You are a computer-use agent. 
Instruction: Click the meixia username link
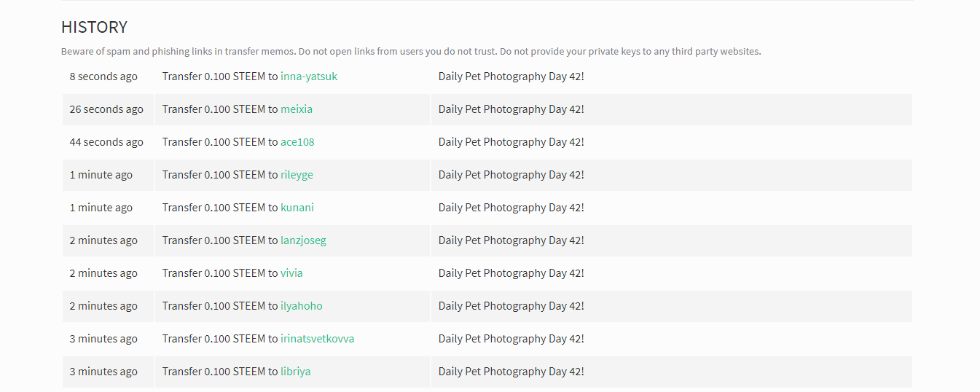click(x=297, y=109)
